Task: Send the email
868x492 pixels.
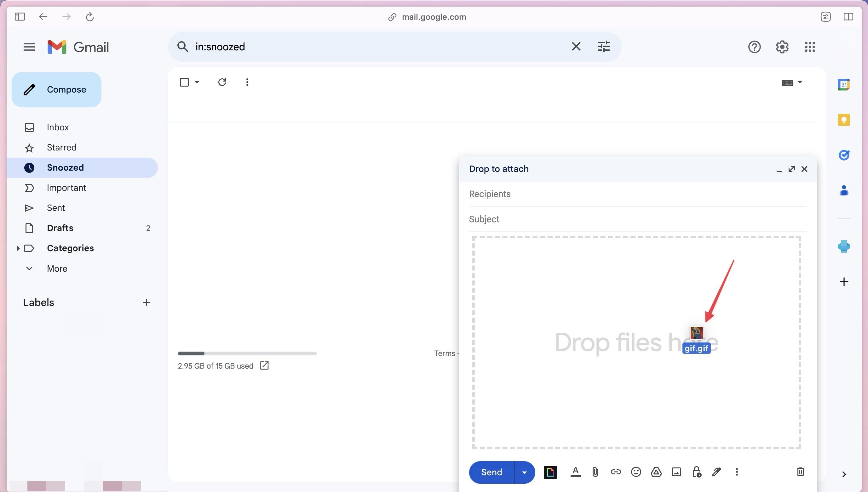Action: pos(491,472)
